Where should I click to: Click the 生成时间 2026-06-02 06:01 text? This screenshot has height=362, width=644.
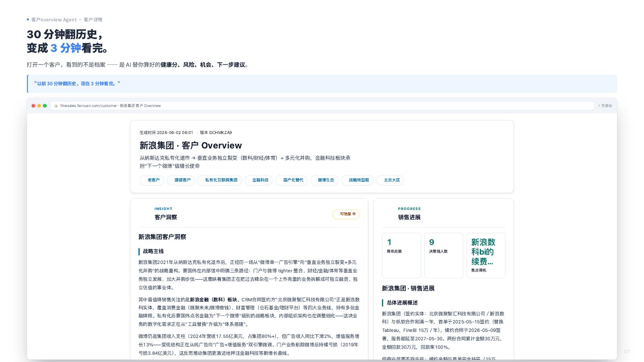(x=166, y=133)
